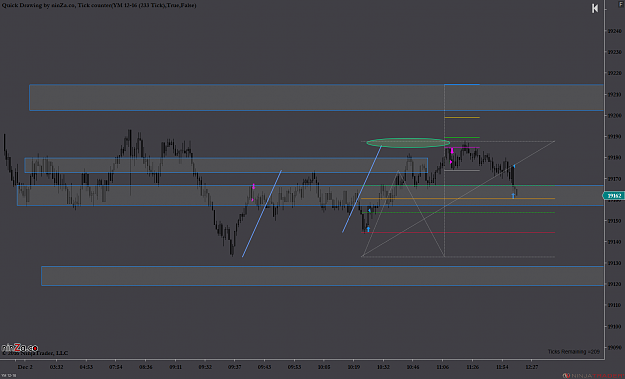The width and height of the screenshot is (625, 379).
Task: Click the 07:54 time axis label
Action: pos(116,367)
